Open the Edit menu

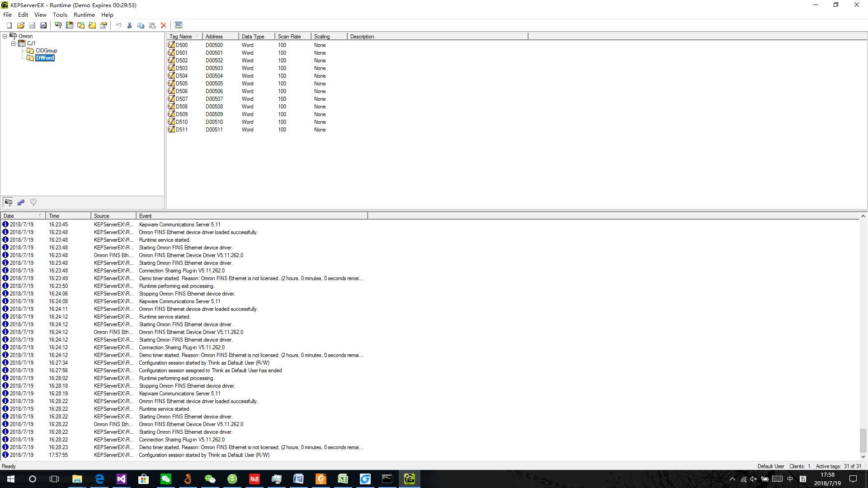point(23,14)
